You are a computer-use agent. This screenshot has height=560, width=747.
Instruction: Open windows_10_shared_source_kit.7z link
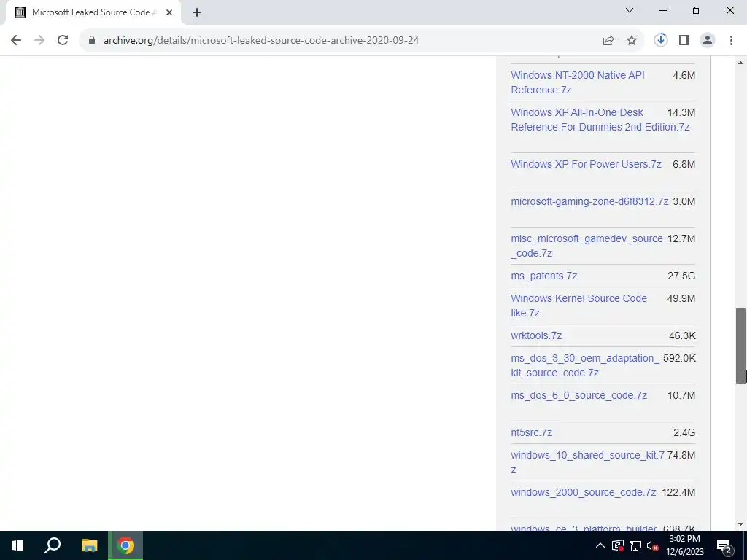587,462
